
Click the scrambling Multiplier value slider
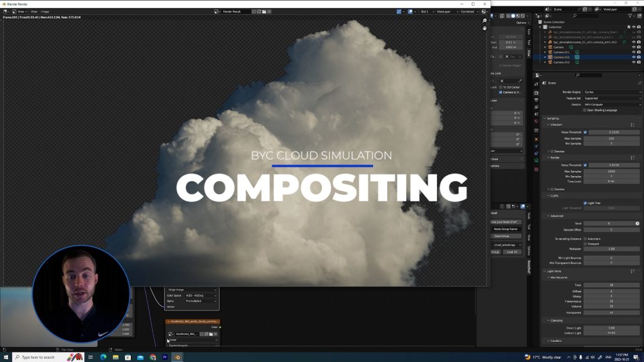(611, 249)
